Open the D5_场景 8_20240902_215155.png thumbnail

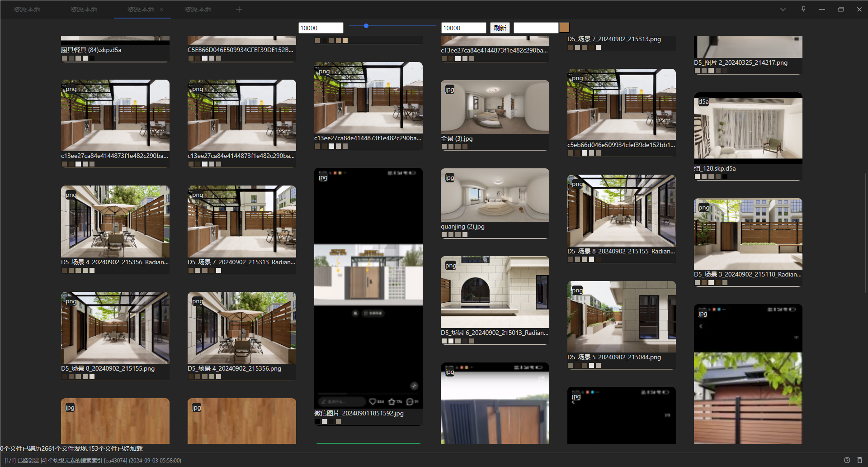[x=115, y=328]
